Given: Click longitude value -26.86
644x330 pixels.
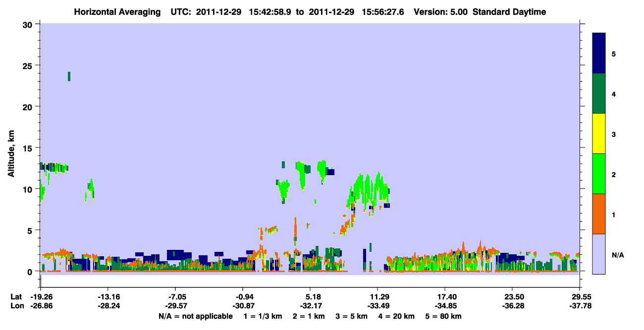Looking at the screenshot, I should pos(41,306).
